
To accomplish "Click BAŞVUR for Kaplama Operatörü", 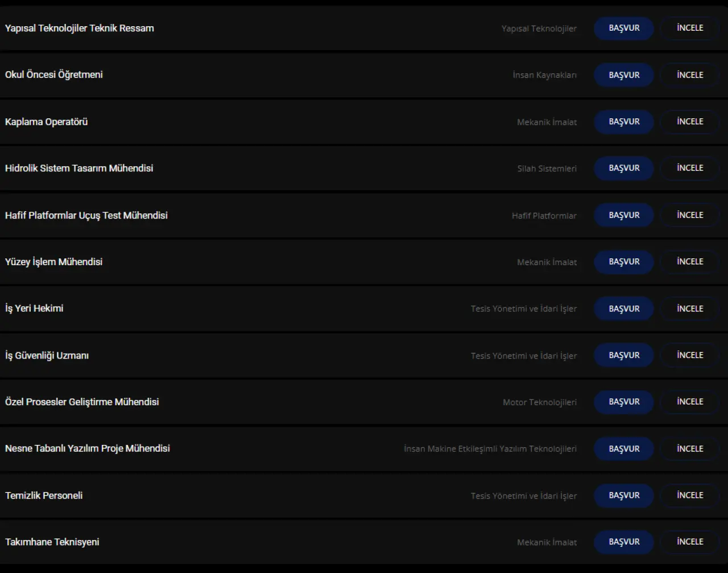I will (624, 122).
